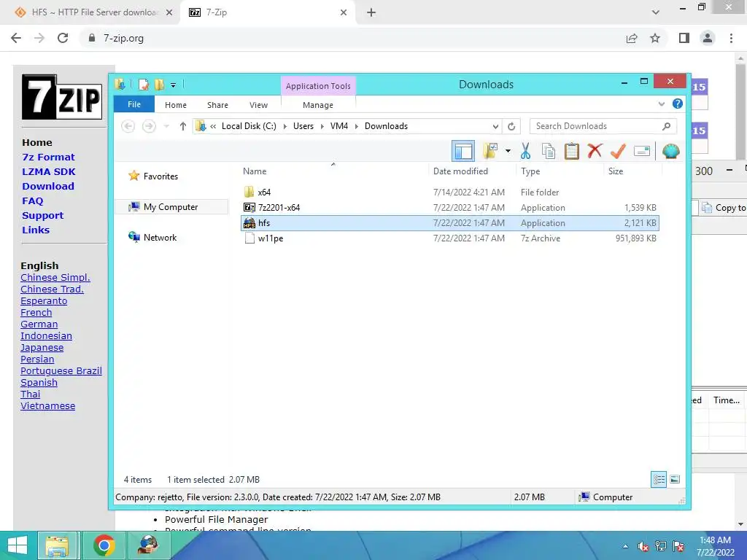Click VM4 in the address breadcrumb
Screen dimensions: 747x560
[x=339, y=126]
